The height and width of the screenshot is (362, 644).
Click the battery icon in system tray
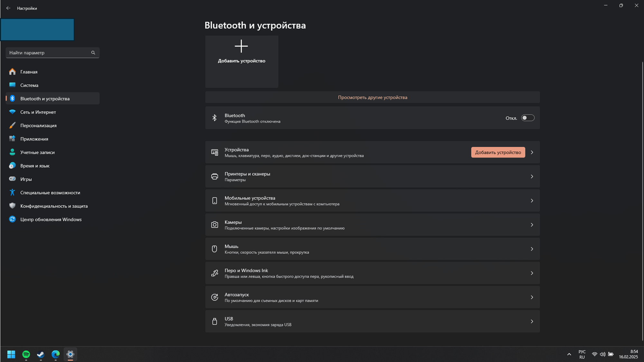(x=611, y=354)
